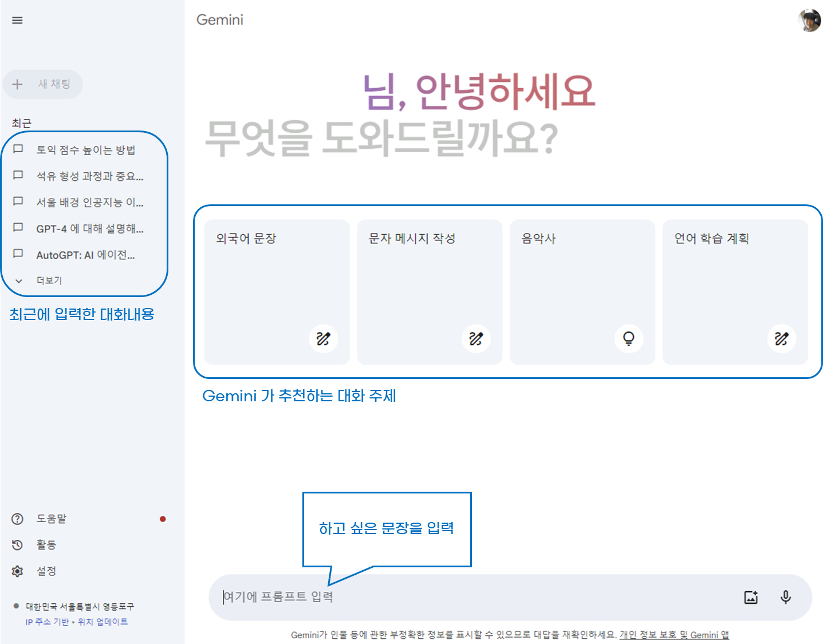Click chat bubble icon beside 서울 배경
Screen dimensions: 823x644
pos(18,202)
